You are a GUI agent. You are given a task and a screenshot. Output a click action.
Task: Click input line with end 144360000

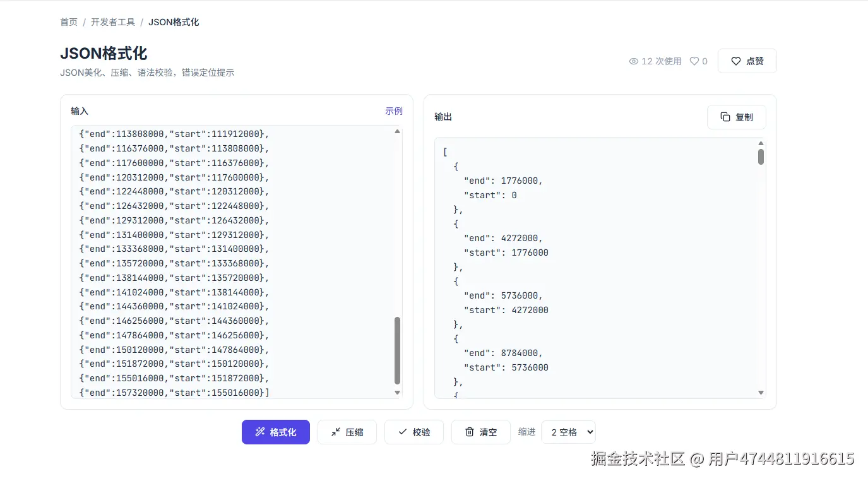click(174, 306)
